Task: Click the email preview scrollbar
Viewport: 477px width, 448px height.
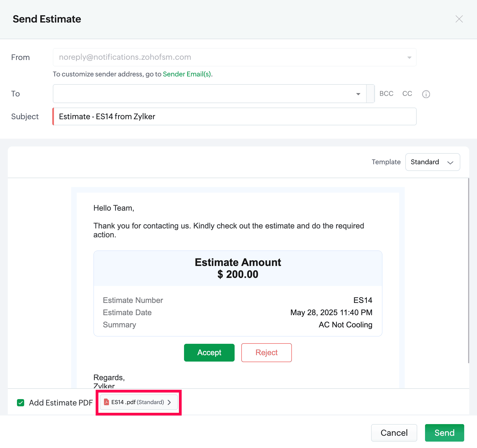Action: pos(468,270)
